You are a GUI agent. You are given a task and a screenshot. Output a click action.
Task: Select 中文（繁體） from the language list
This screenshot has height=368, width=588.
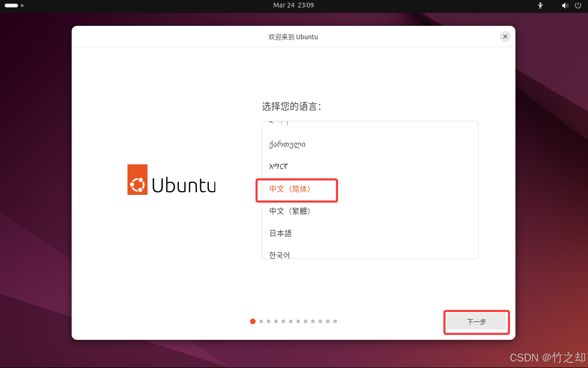coord(370,211)
